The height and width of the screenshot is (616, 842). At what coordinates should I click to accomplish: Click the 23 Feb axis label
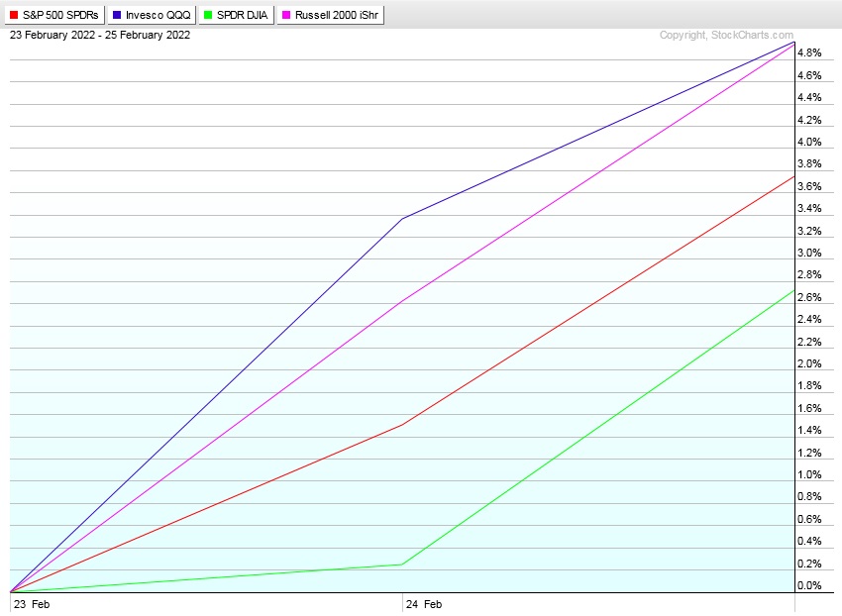[32, 604]
